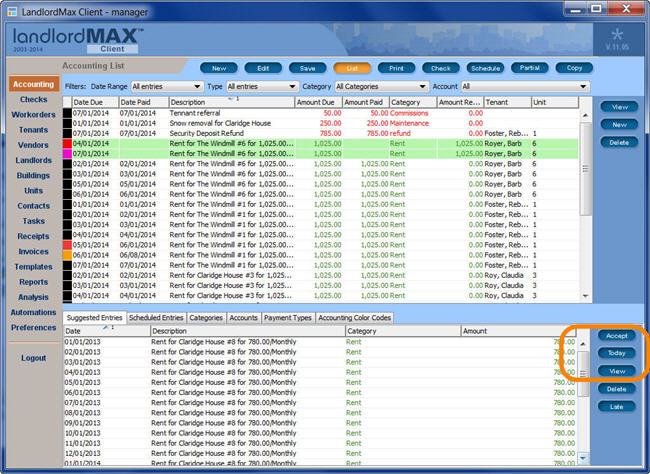Open the Type filter dropdown
650x474 pixels.
pyautogui.click(x=262, y=86)
